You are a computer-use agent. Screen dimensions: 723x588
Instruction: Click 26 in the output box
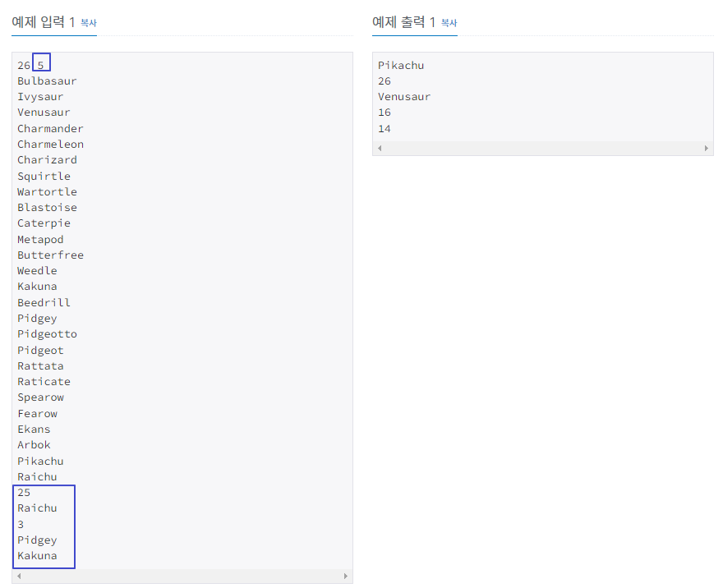(x=385, y=81)
